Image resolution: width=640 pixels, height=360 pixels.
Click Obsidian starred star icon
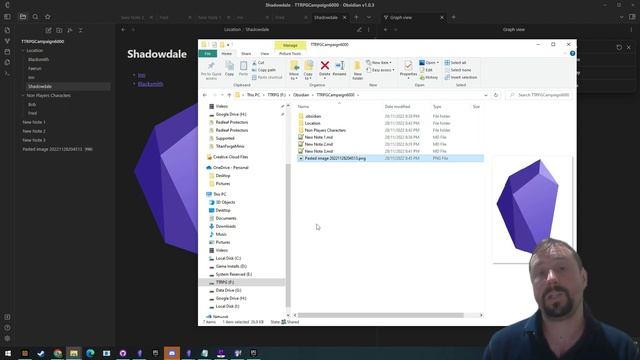tap(48, 17)
